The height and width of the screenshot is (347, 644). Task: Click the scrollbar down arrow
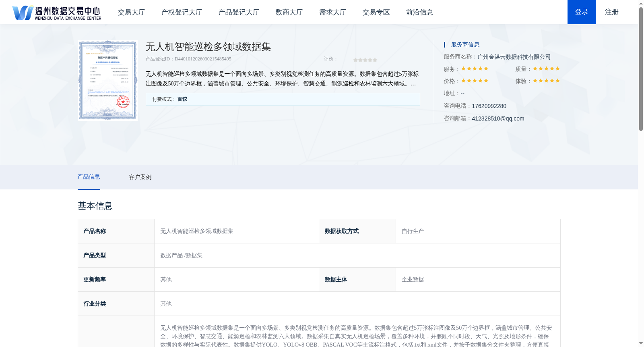[641, 344]
